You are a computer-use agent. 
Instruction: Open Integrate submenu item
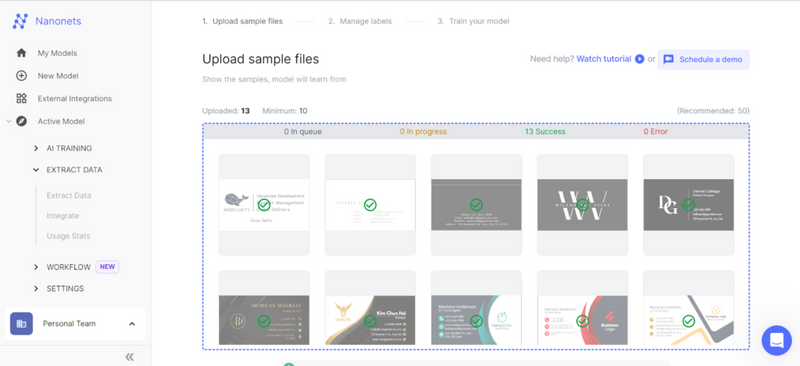[x=63, y=216]
